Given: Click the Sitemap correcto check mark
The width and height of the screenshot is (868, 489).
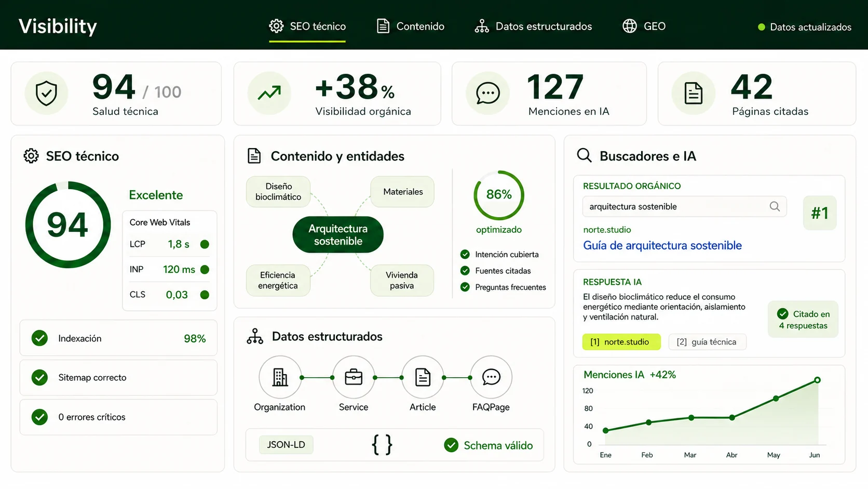Looking at the screenshot, I should [x=39, y=377].
